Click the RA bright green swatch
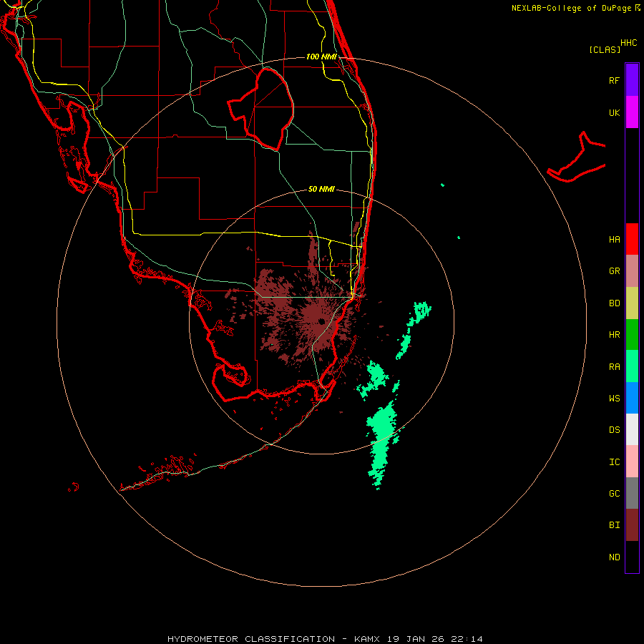Image resolution: width=644 pixels, height=644 pixels. [632, 366]
